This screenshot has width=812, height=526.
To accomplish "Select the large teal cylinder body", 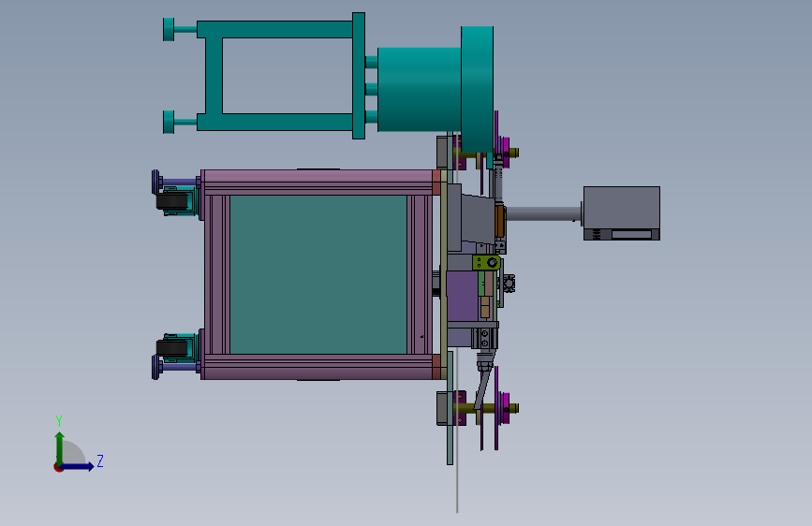I will click(x=419, y=90).
